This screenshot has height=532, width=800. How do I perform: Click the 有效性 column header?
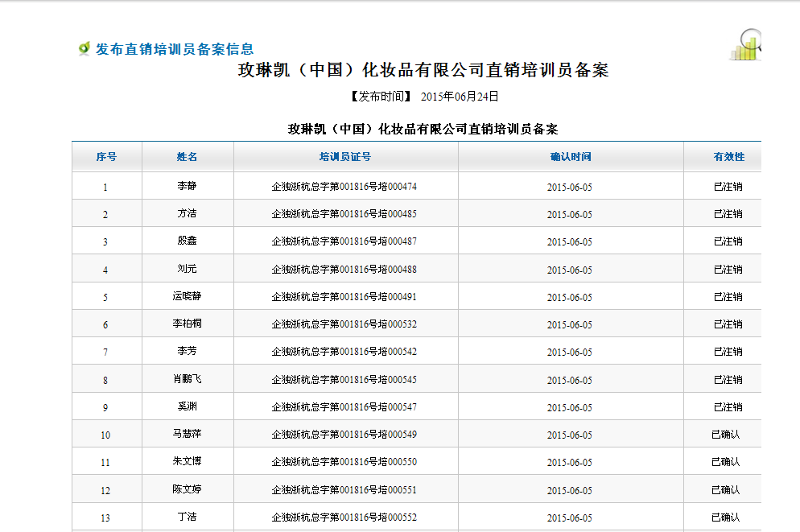(728, 157)
